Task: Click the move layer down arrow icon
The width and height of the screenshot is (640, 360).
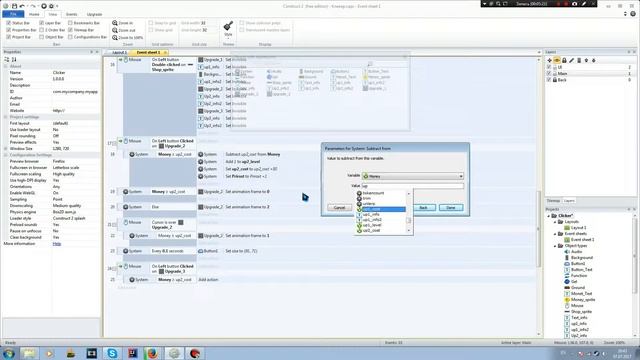Action: (593, 60)
